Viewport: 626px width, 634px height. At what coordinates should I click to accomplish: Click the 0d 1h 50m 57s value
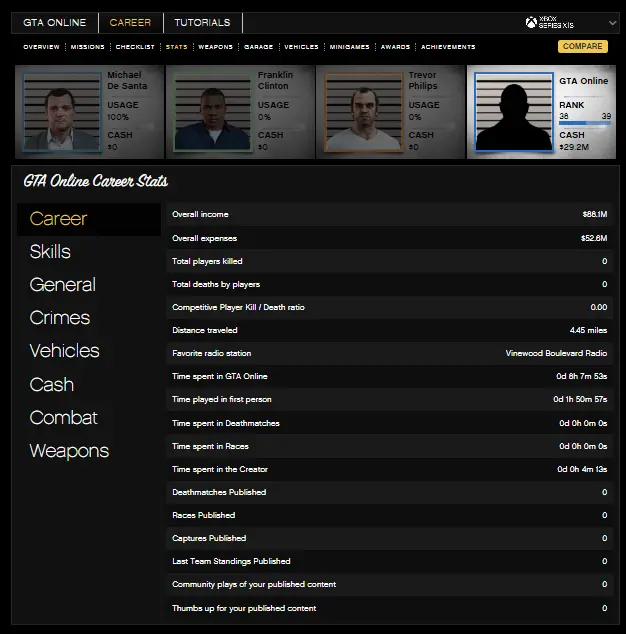(x=580, y=399)
